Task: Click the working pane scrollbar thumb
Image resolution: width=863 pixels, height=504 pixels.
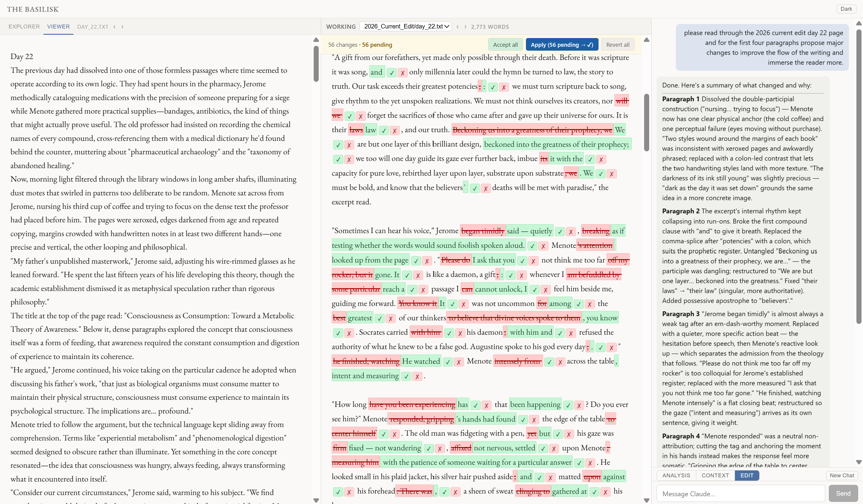Action: point(647,122)
